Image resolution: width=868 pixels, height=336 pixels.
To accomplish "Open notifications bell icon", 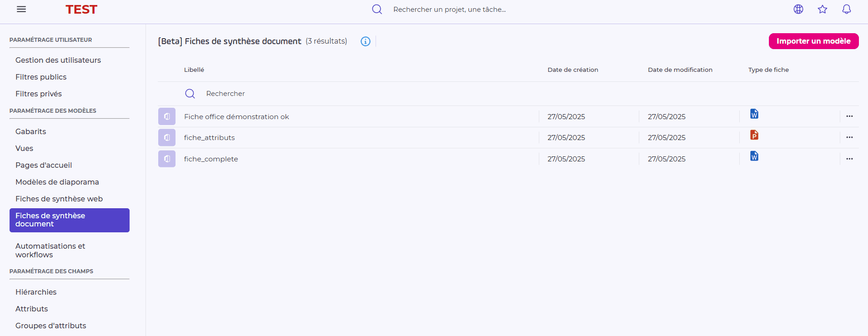I will coord(847,9).
